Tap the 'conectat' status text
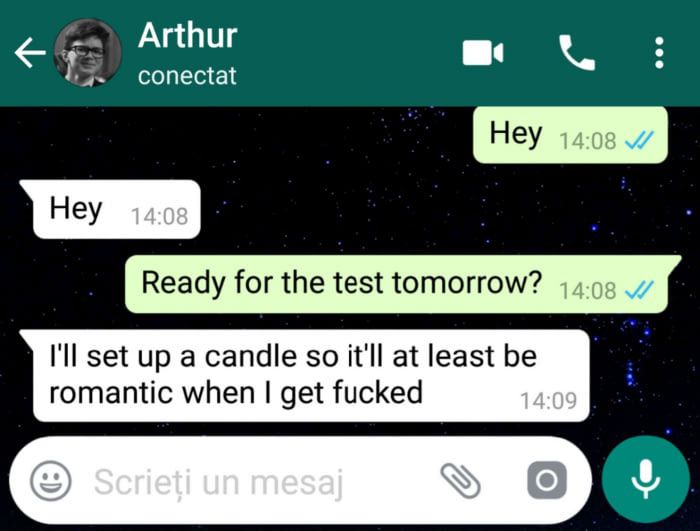 coord(187,76)
